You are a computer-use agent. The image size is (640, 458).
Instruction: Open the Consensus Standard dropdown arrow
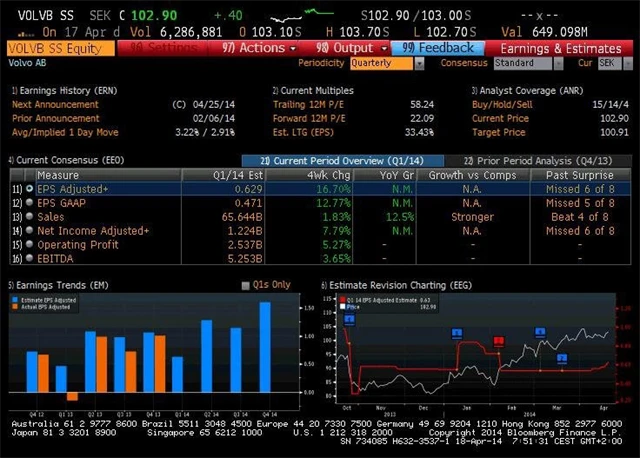(558, 64)
